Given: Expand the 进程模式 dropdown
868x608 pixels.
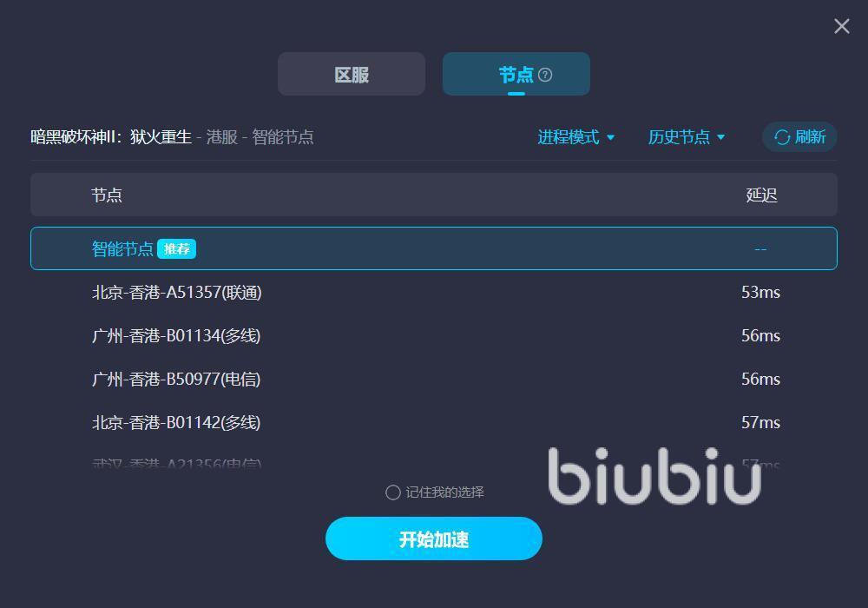Looking at the screenshot, I should click(575, 136).
